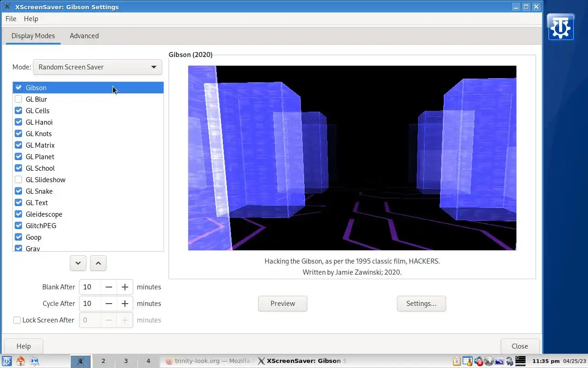Switch to virtual desktop 4
588x368 pixels.
pyautogui.click(x=148, y=361)
